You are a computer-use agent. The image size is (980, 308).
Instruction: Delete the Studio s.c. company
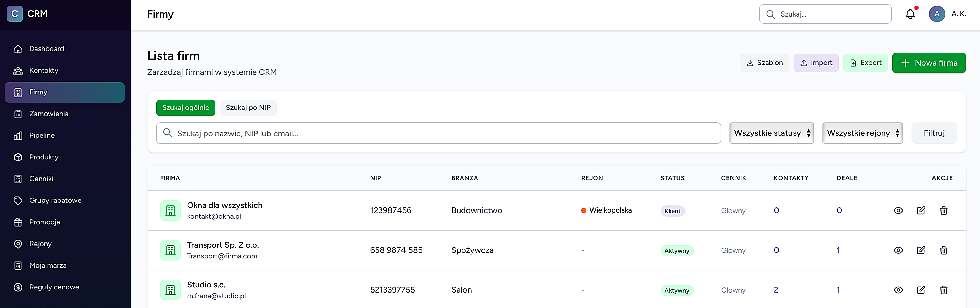coord(944,290)
